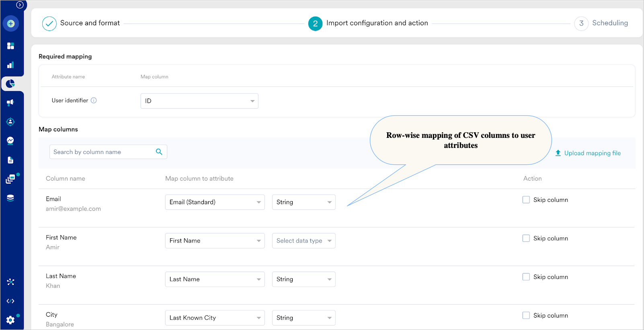
Task: Select the megaphone campaigns icon
Action: click(11, 102)
